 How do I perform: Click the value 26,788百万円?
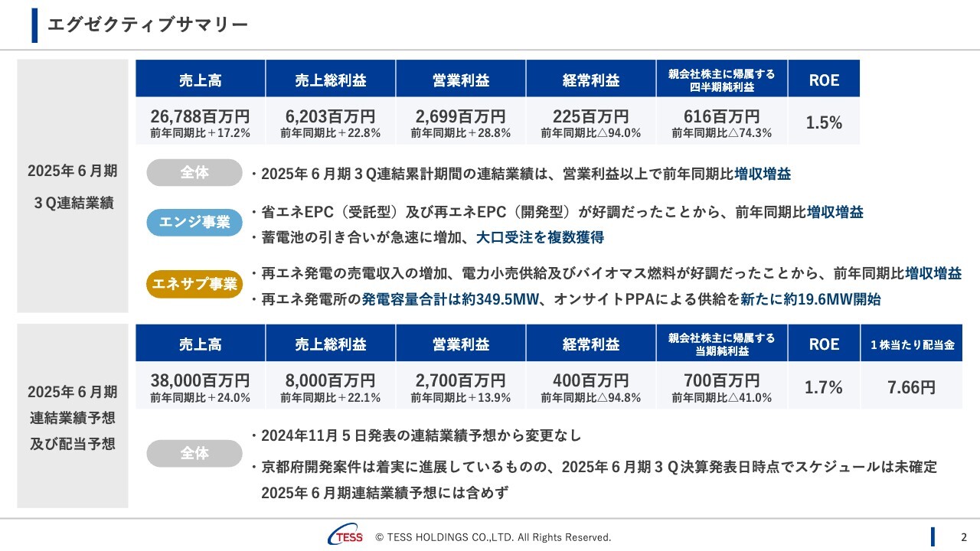click(x=201, y=116)
